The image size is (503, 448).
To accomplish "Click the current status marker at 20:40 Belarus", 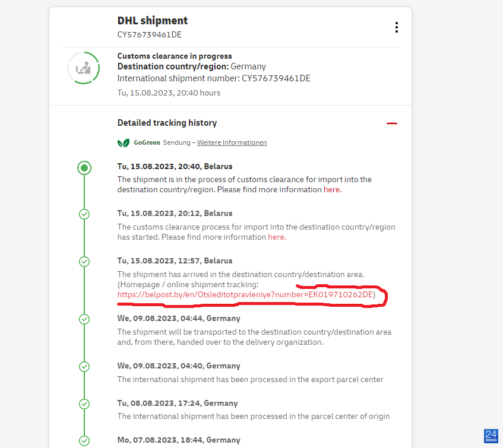I will click(84, 168).
